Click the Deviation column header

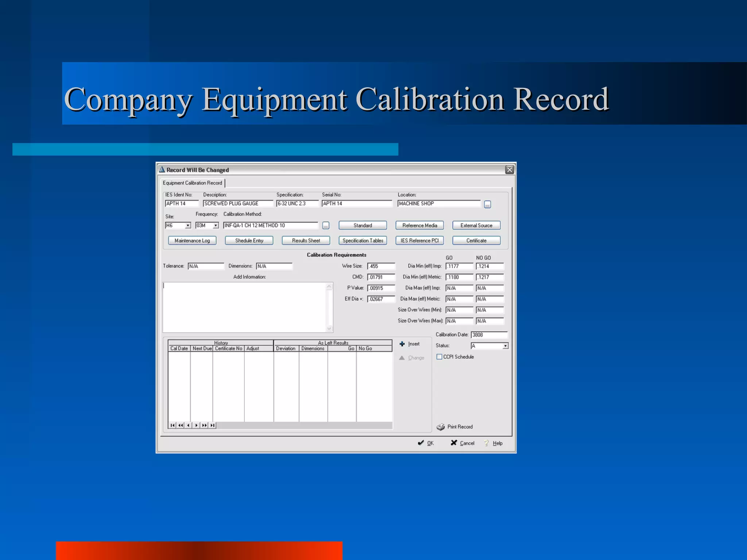[286, 349]
